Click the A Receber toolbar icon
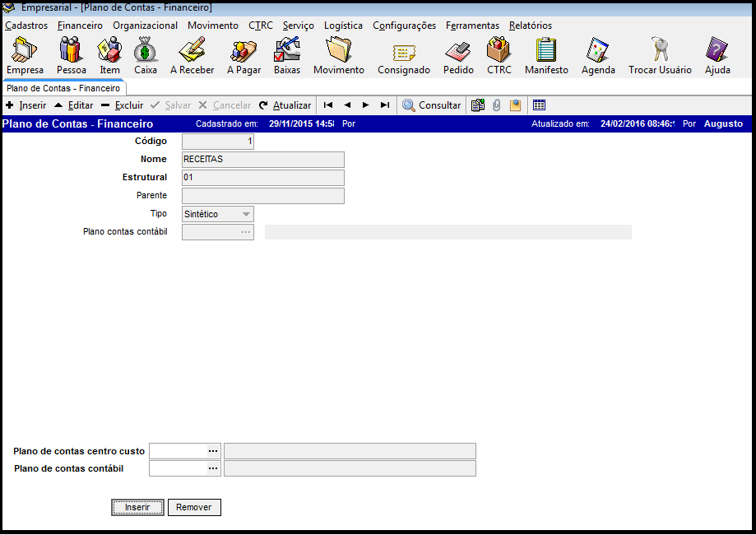This screenshot has width=756, height=535. pyautogui.click(x=192, y=55)
